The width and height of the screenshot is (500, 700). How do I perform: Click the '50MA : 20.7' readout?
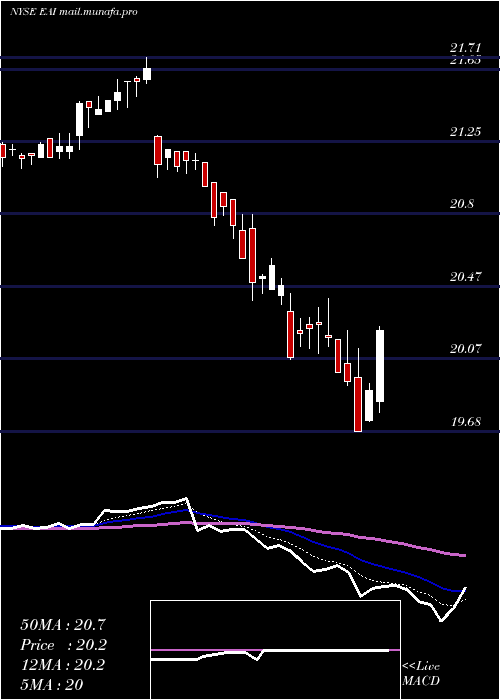tap(63, 625)
